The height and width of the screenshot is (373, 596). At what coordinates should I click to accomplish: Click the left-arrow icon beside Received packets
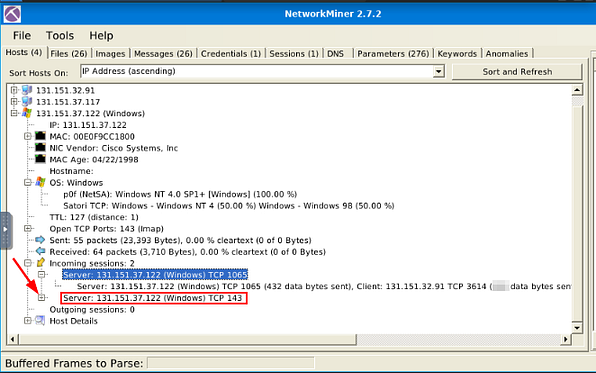pyautogui.click(x=40, y=251)
